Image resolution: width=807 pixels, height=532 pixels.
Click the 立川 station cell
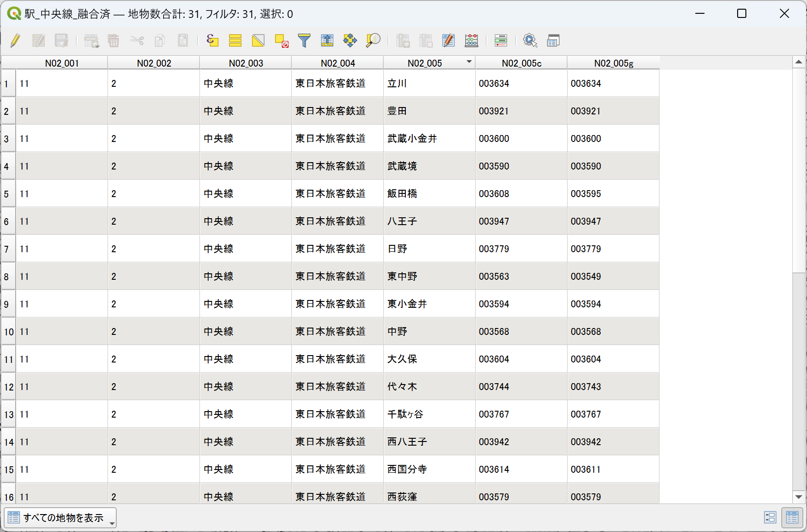click(x=429, y=83)
